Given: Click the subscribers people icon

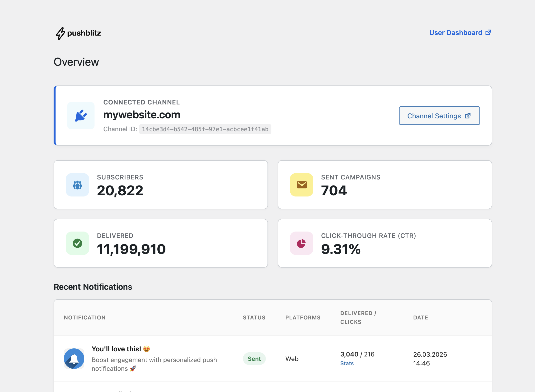Looking at the screenshot, I should point(77,185).
